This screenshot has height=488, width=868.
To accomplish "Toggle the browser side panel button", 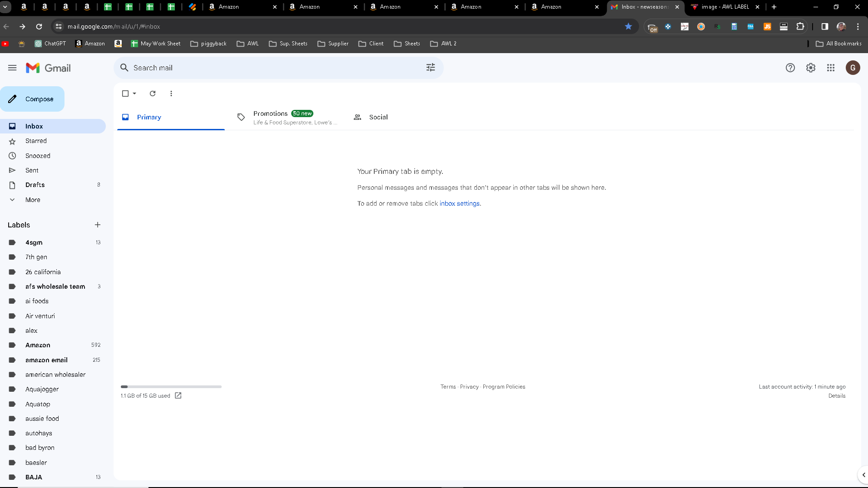I will (825, 26).
